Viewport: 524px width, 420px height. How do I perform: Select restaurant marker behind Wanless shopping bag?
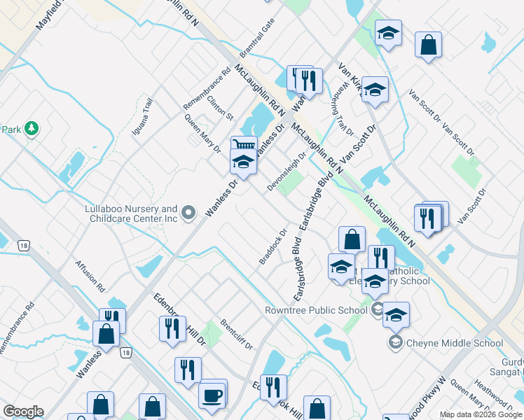tap(113, 315)
